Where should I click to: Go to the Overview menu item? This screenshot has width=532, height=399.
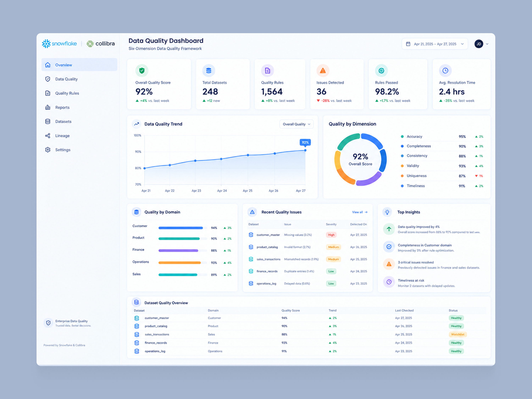[79, 65]
